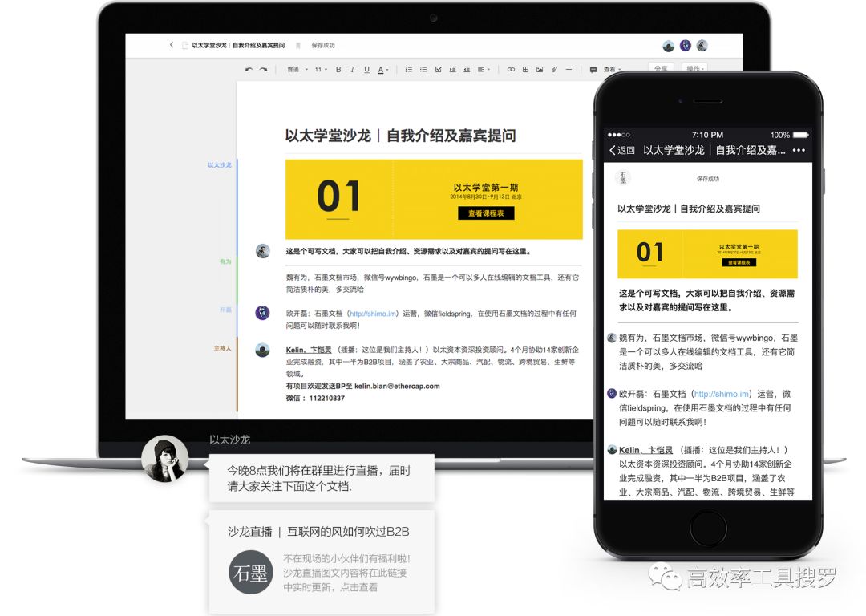Click the Kelin, 卞恺灵 underlined name on laptop

click(x=309, y=350)
